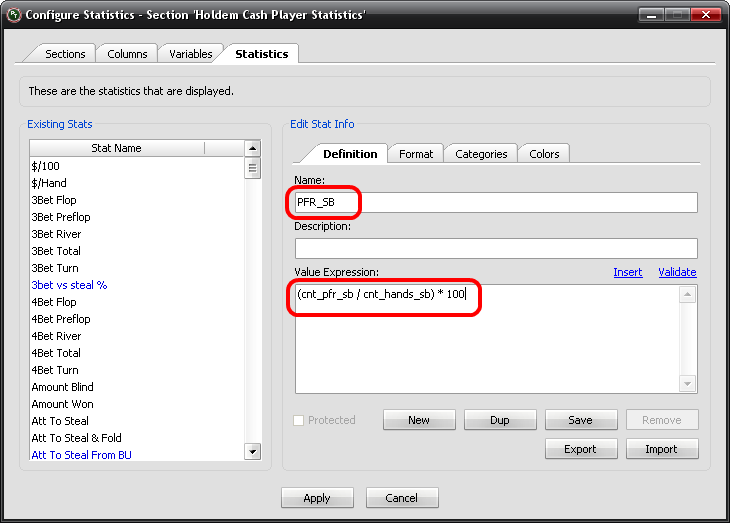This screenshot has width=730, height=523.
Task: Go to the Variables tab
Action: coord(190,54)
